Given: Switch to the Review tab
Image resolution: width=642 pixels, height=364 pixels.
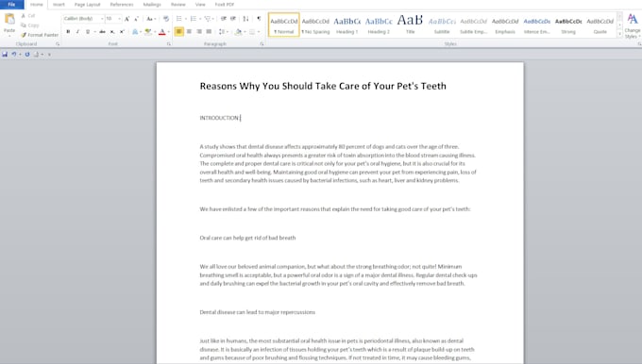Looking at the screenshot, I should pos(178,5).
